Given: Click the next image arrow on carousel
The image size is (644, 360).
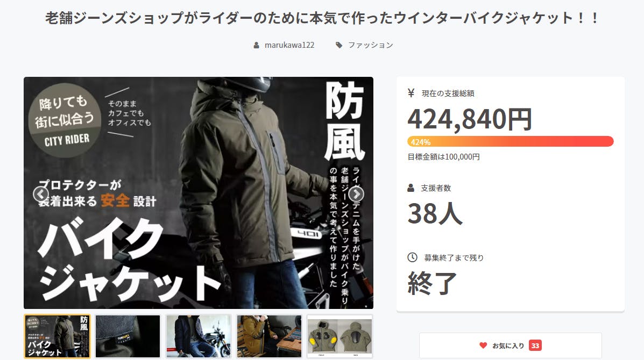Looking at the screenshot, I should [x=356, y=194].
